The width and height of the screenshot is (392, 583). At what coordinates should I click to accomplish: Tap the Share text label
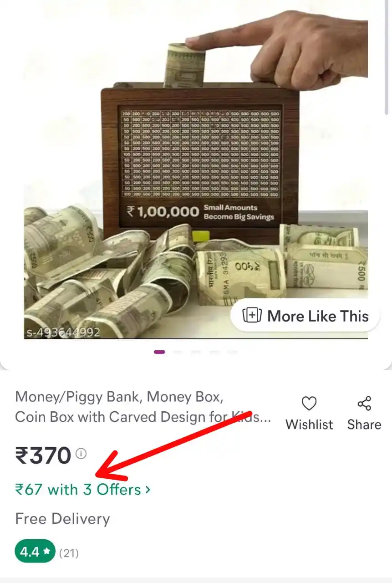[364, 424]
